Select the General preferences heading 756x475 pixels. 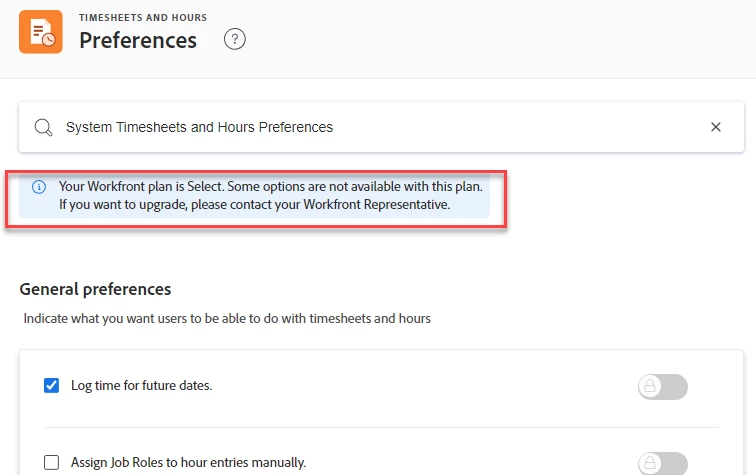(x=95, y=289)
